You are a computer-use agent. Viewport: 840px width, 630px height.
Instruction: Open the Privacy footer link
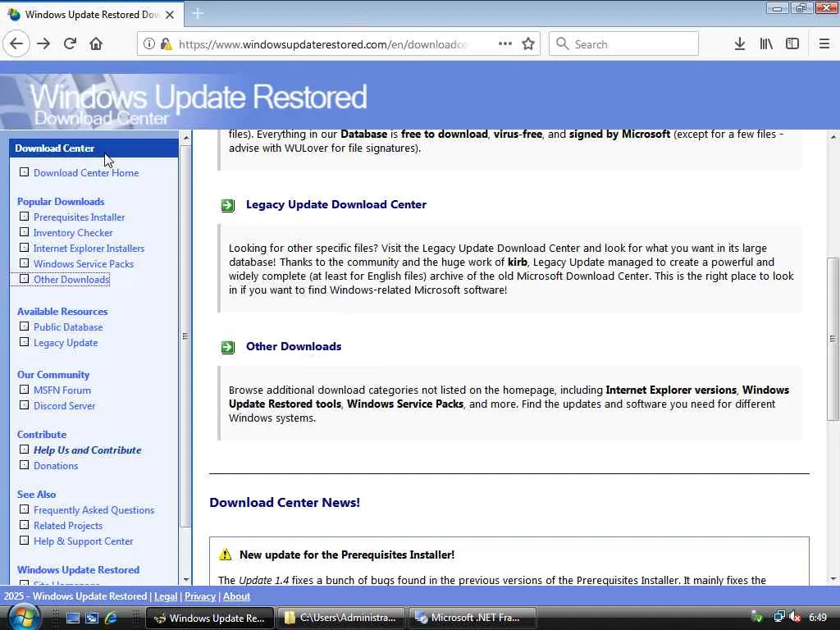pos(200,596)
